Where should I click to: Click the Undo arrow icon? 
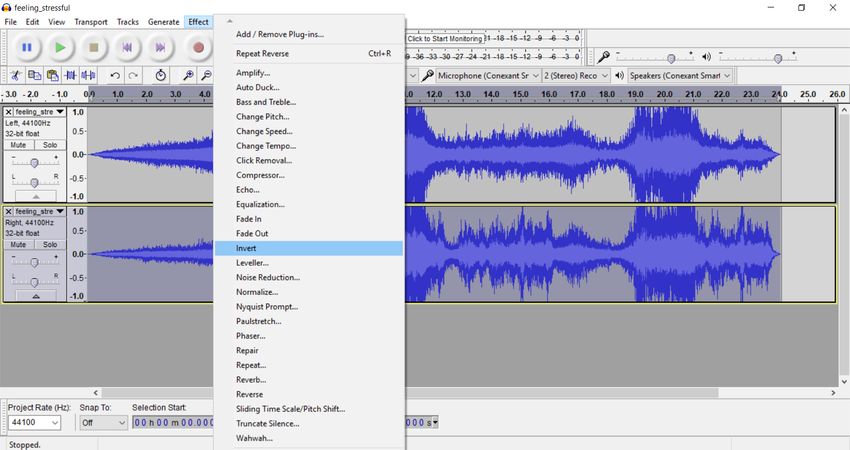(115, 75)
